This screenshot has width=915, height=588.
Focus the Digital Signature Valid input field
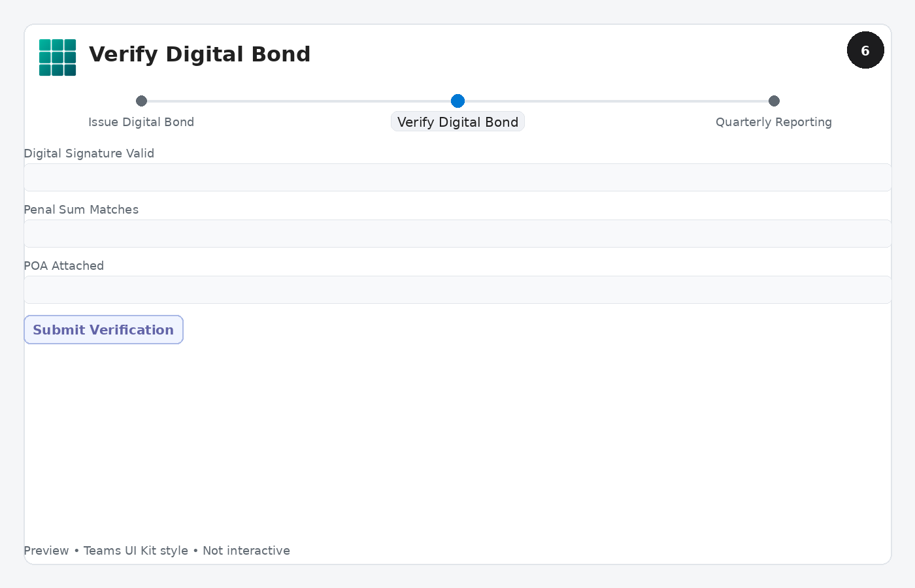pos(457,177)
